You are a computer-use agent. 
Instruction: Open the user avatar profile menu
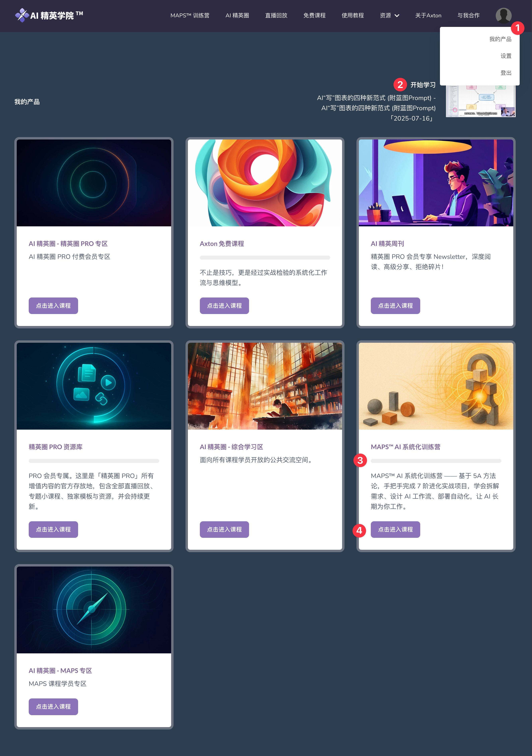(x=503, y=16)
